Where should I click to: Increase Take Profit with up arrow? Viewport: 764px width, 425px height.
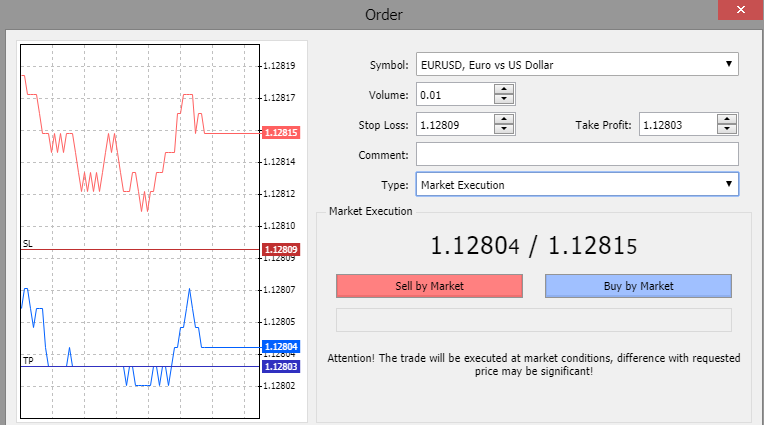[727, 119]
